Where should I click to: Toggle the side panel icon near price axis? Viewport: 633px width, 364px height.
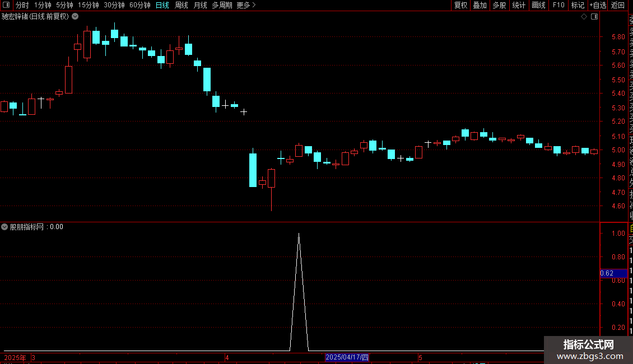click(594, 17)
